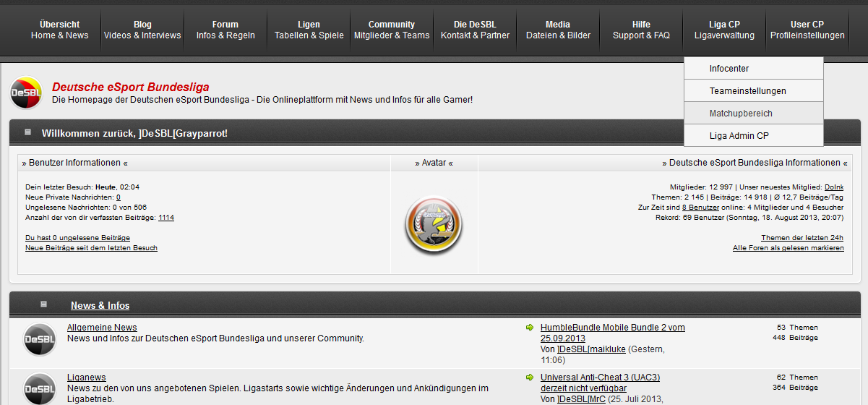Open ]DeSBL[maikluke user profile
Screen dimensions: 868x405
[592, 349]
